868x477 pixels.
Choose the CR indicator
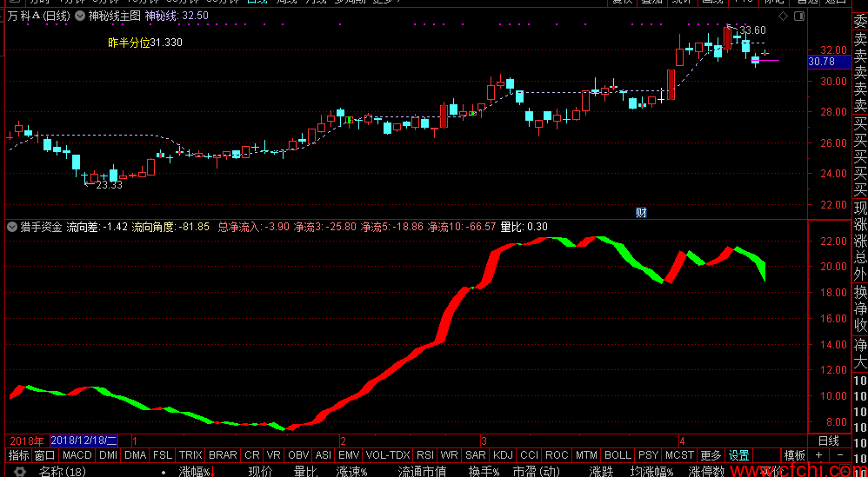[252, 455]
